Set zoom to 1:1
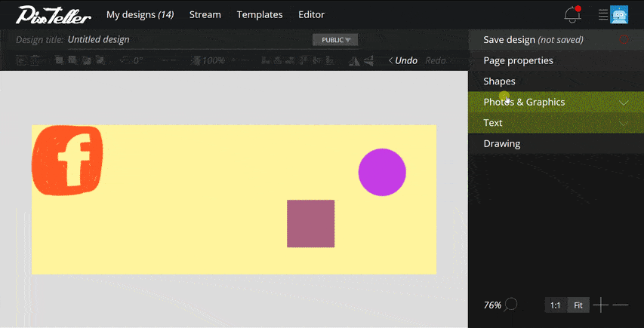Viewport: 644px width, 328px height. click(556, 305)
